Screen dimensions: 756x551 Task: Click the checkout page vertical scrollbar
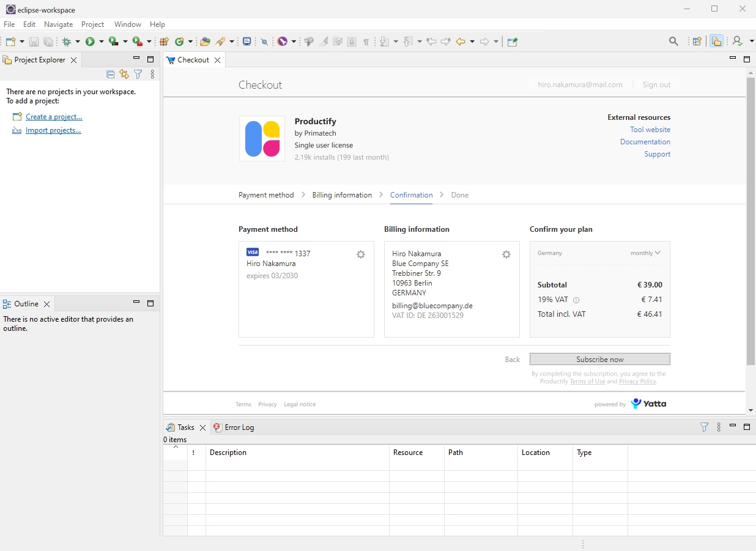pyautogui.click(x=750, y=220)
